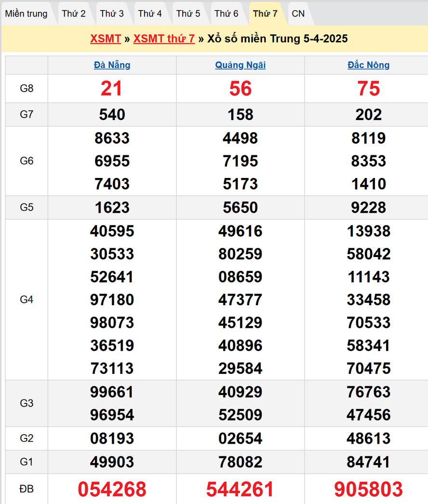This screenshot has width=428, height=504.
Task: Click Đắc Nông special prize 905803
Action: click(x=369, y=489)
